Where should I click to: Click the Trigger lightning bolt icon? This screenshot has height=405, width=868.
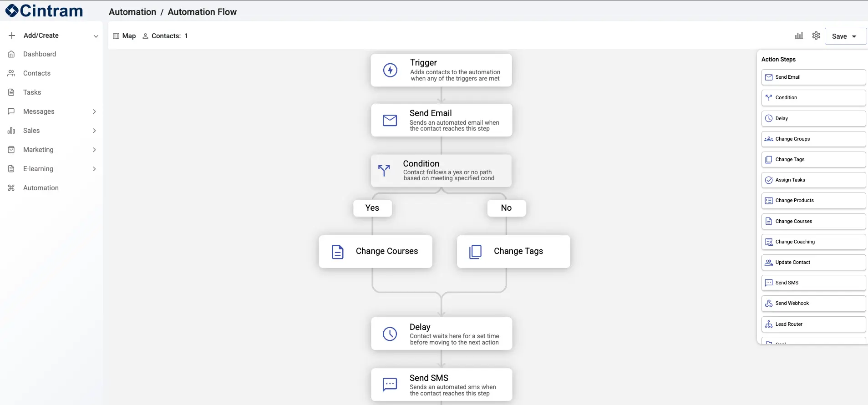click(x=390, y=70)
